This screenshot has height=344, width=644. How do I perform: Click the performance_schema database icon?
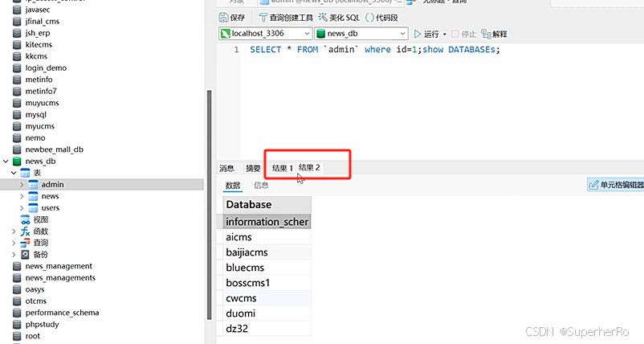coord(17,313)
